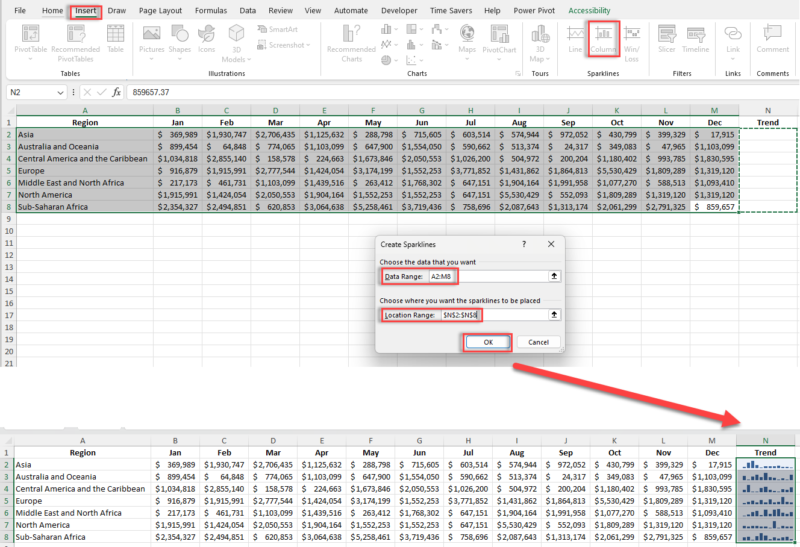This screenshot has height=547, width=800.
Task: Click the Win/Loss sparkline icon
Action: coord(631,39)
